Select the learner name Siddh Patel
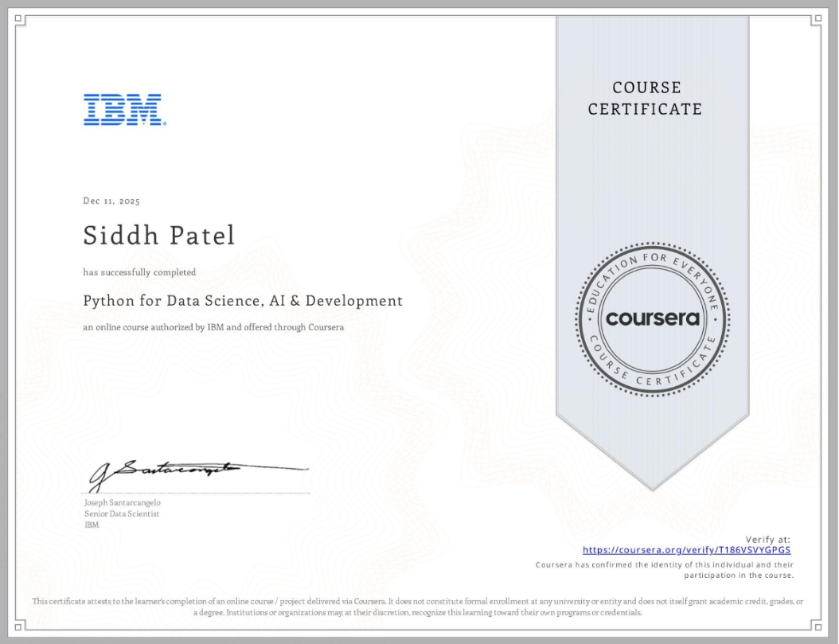This screenshot has width=839, height=644. 158,235
